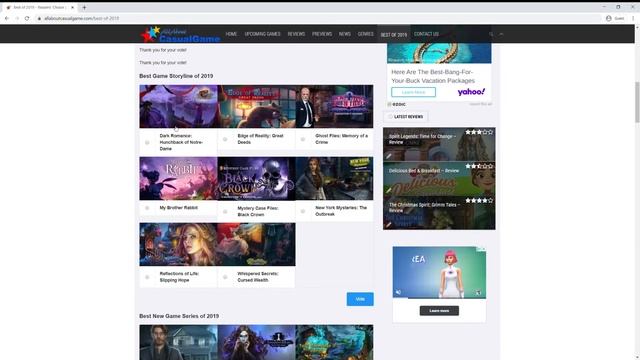Click the pencil icon on Spirit Legends review
640x360 pixels.
389,156
